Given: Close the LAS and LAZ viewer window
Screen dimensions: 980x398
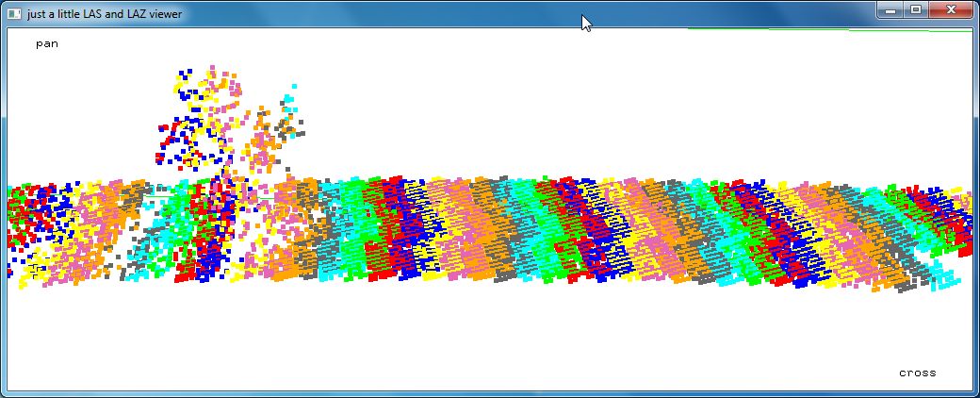Looking at the screenshot, I should [x=950, y=9].
